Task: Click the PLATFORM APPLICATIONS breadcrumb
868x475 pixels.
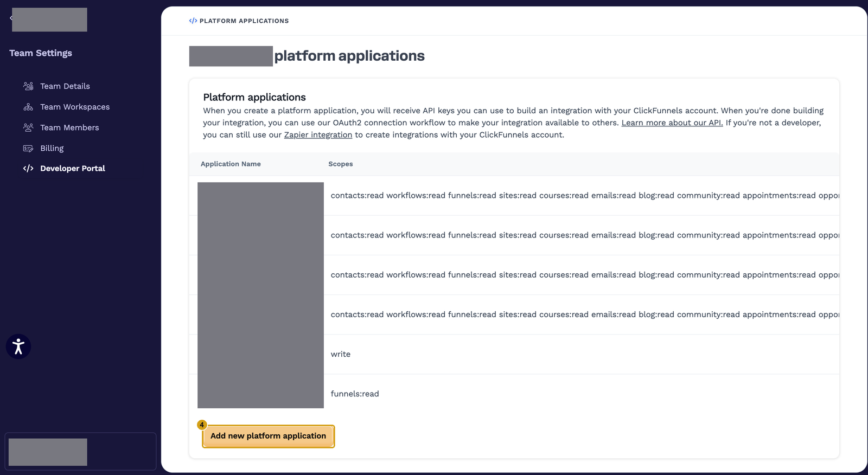Action: coord(244,21)
